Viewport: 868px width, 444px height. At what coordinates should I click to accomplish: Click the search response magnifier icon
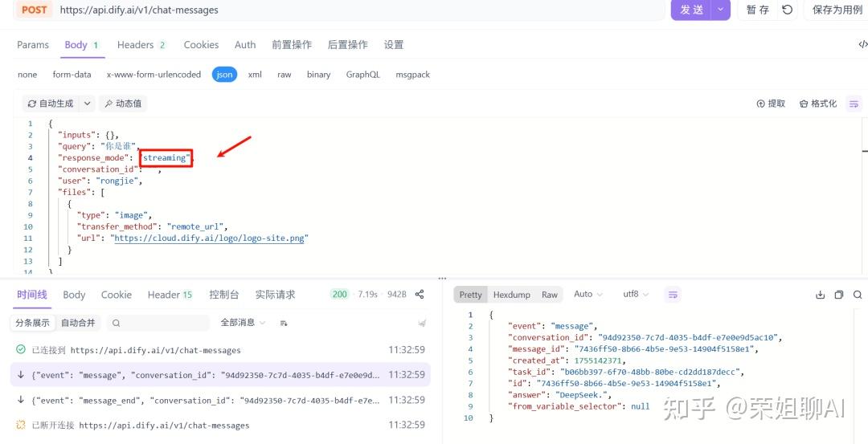coord(858,295)
